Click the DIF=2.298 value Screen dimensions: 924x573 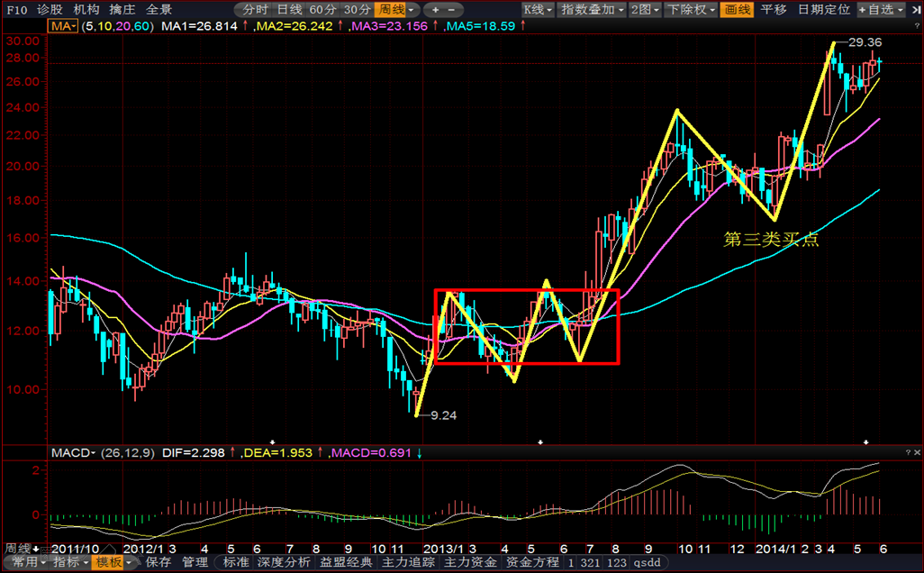click(x=194, y=452)
